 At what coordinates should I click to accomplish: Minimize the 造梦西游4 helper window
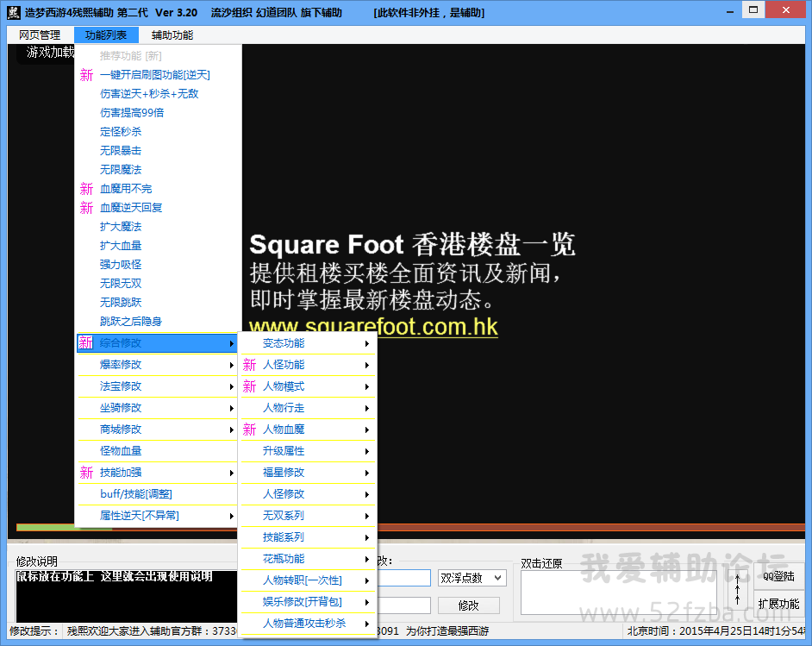(x=729, y=11)
